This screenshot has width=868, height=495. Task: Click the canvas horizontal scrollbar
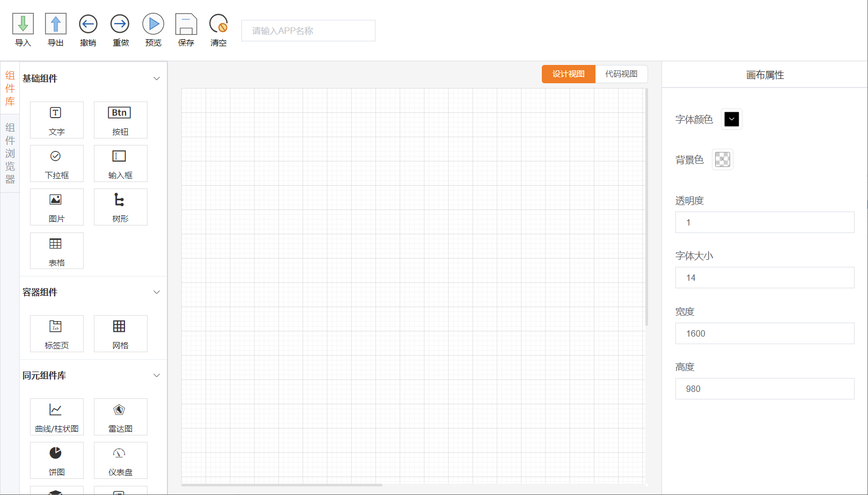[282, 485]
